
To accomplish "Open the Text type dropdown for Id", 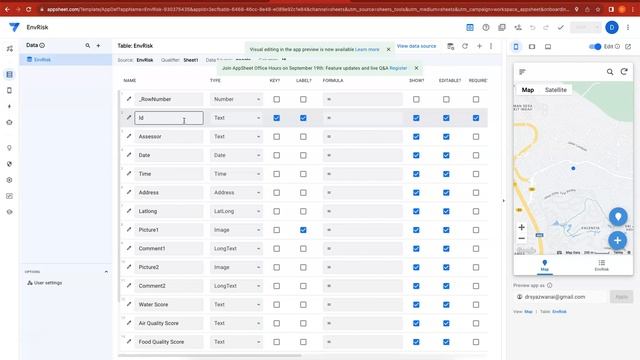I will [x=236, y=118].
